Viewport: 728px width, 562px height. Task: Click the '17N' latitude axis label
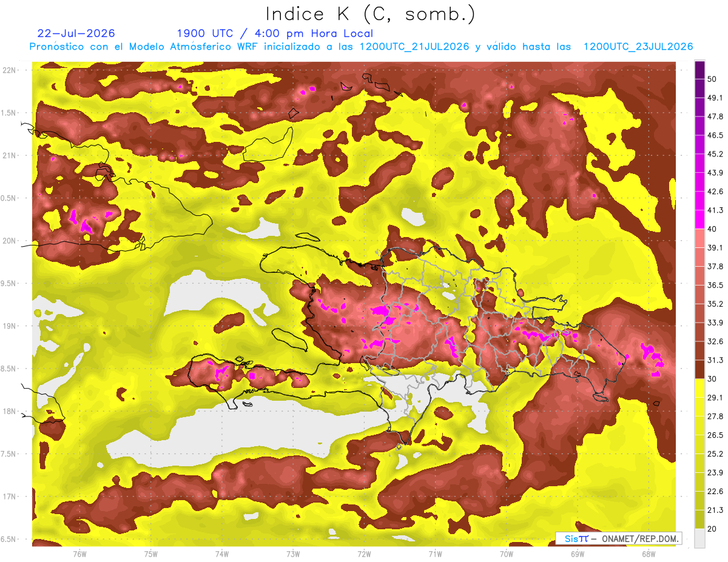pos(8,497)
